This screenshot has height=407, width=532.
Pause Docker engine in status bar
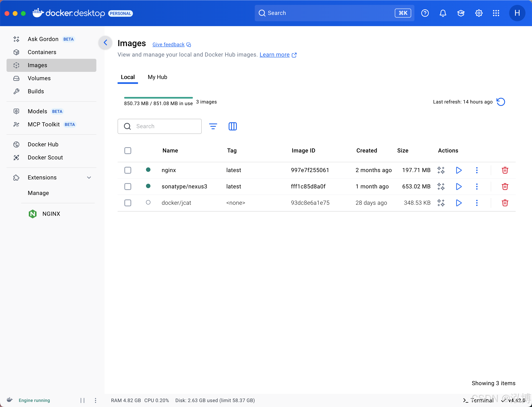[82, 400]
